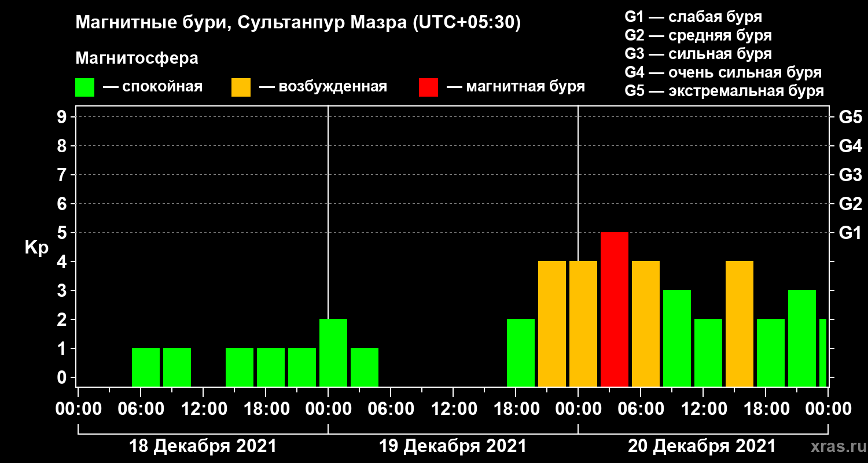This screenshot has height=463, width=868.
Task: Click the date label "20 Декабря 2021"
Action: (x=702, y=446)
